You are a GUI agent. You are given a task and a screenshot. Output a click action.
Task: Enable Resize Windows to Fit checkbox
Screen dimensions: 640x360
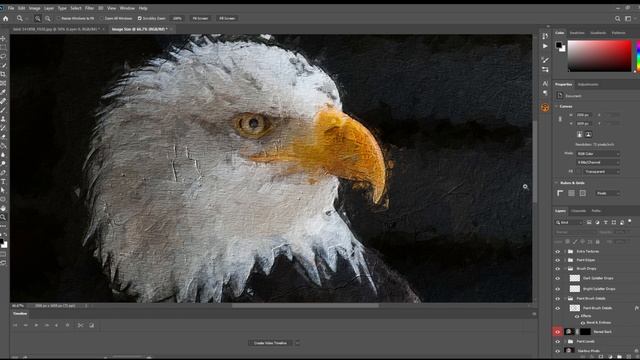58,18
